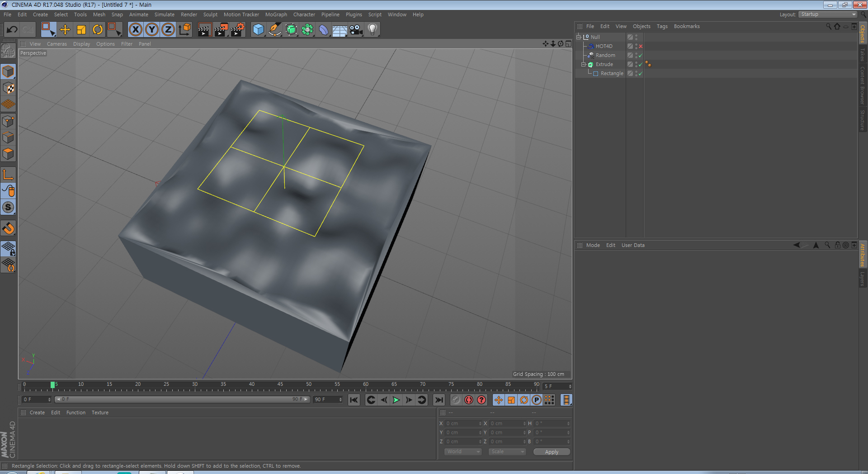
Task: Collapse the Null object tree
Action: click(x=578, y=37)
